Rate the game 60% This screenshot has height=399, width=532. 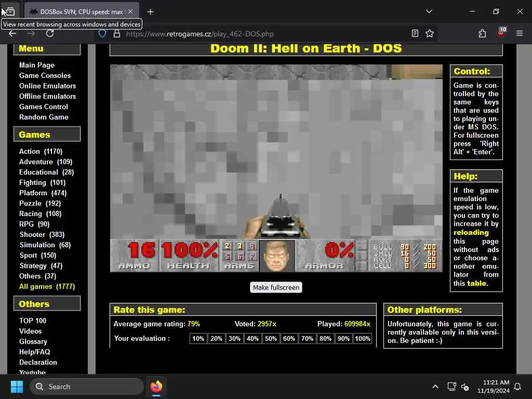[289, 338]
